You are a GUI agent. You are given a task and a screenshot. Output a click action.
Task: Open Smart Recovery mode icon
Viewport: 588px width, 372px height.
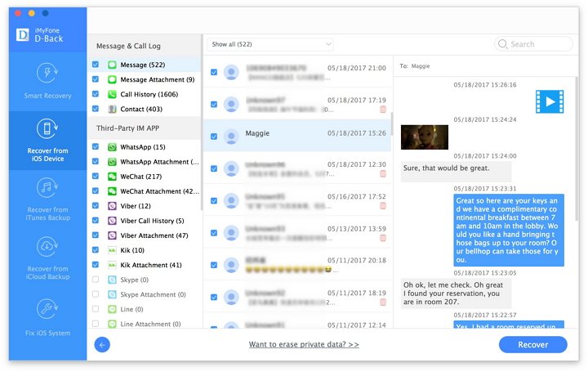tap(47, 73)
